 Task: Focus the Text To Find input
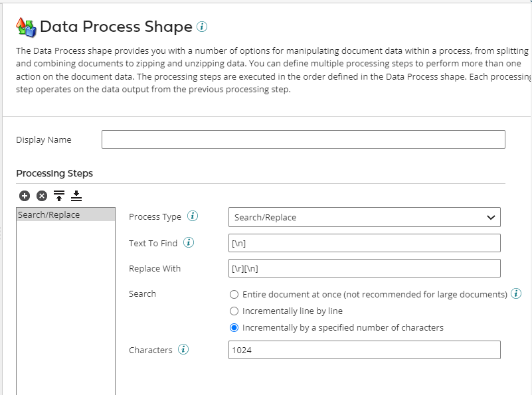coord(364,243)
